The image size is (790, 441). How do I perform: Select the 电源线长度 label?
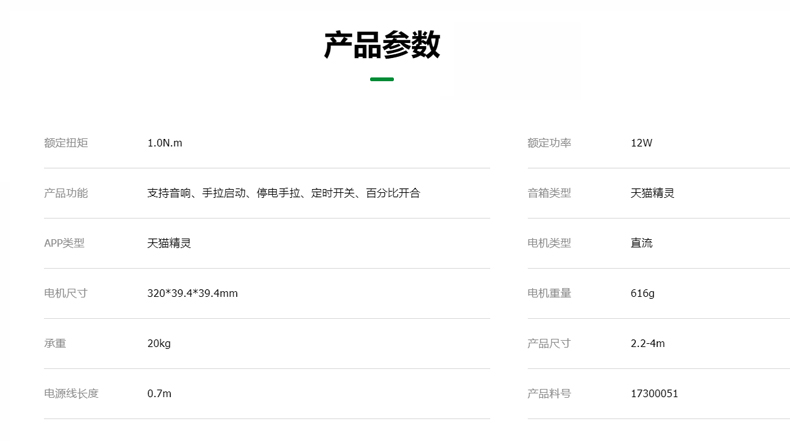click(x=71, y=393)
